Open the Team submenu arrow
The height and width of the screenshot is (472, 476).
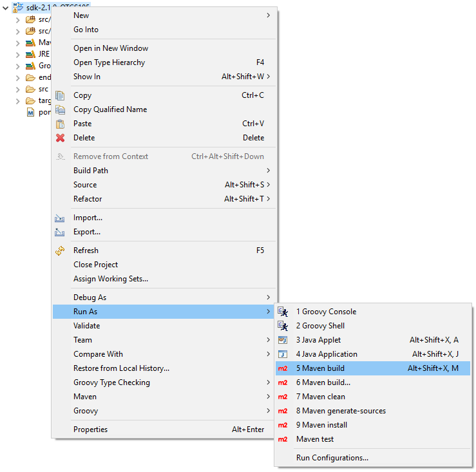[268, 340]
